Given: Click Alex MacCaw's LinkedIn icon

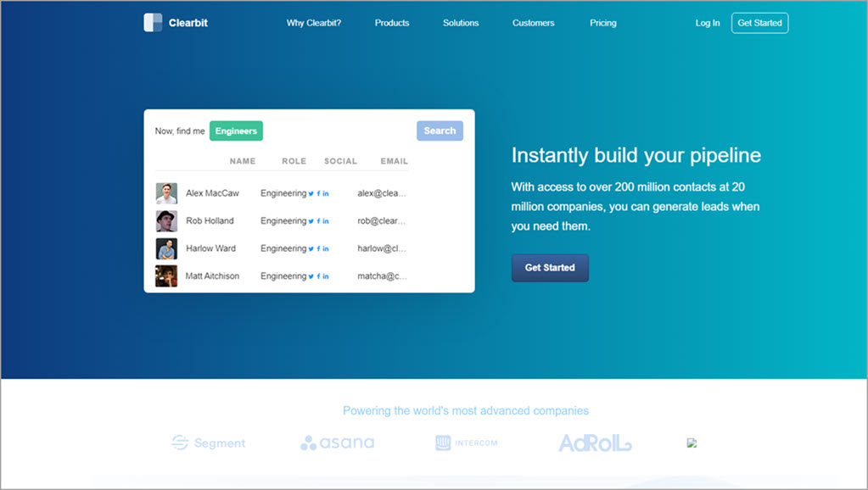Looking at the screenshot, I should point(326,194).
